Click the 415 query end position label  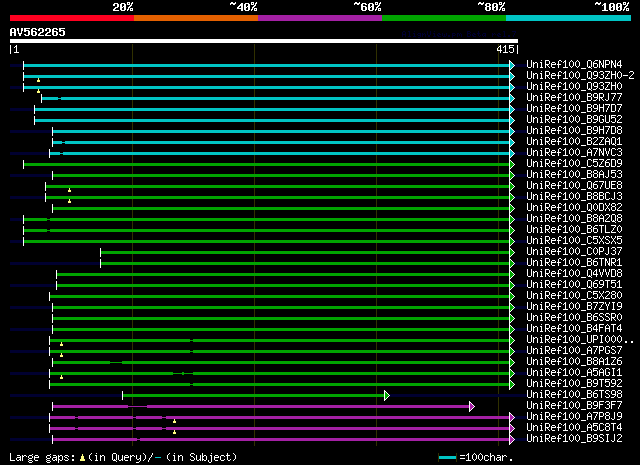click(x=505, y=49)
